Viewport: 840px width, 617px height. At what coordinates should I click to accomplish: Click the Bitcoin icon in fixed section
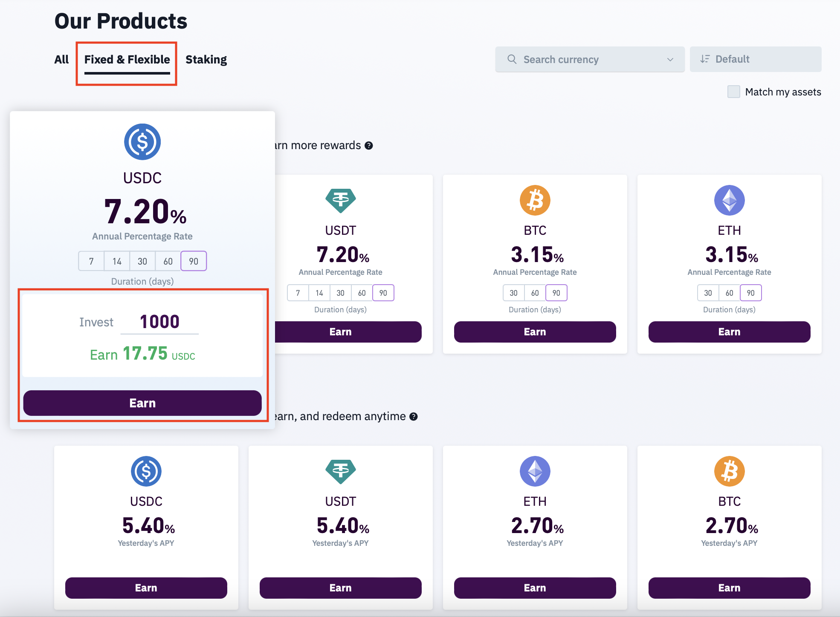[x=535, y=200]
